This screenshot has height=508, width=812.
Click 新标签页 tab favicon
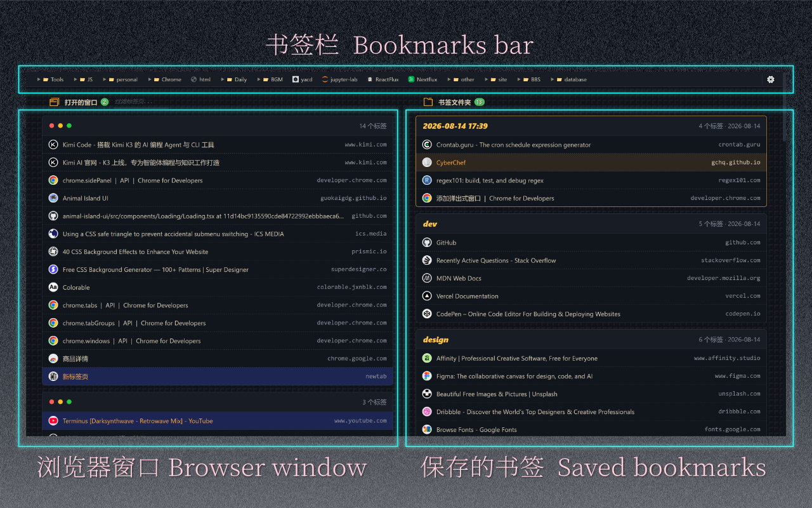[53, 377]
